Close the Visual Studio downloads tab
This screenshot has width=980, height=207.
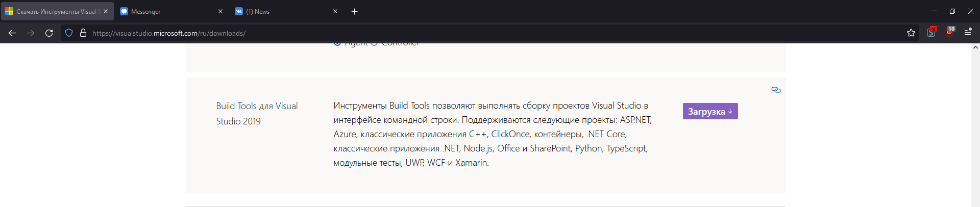[106, 12]
